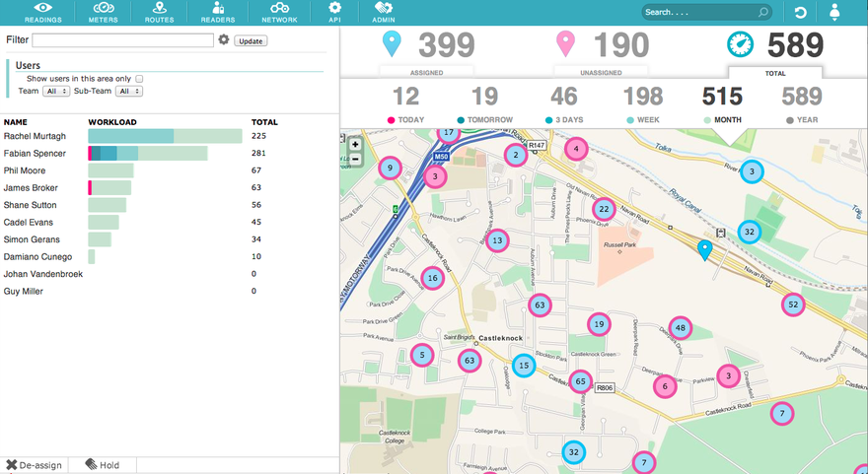Toggle Show users in this area only

(x=139, y=79)
